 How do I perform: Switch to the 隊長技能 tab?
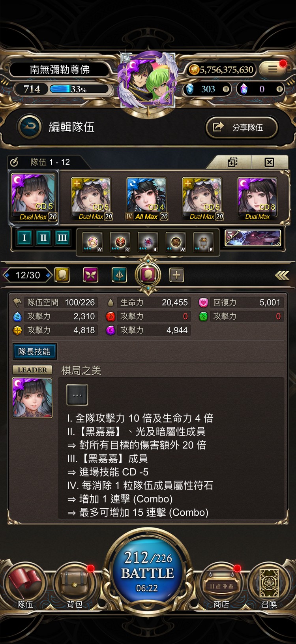pyautogui.click(x=34, y=351)
